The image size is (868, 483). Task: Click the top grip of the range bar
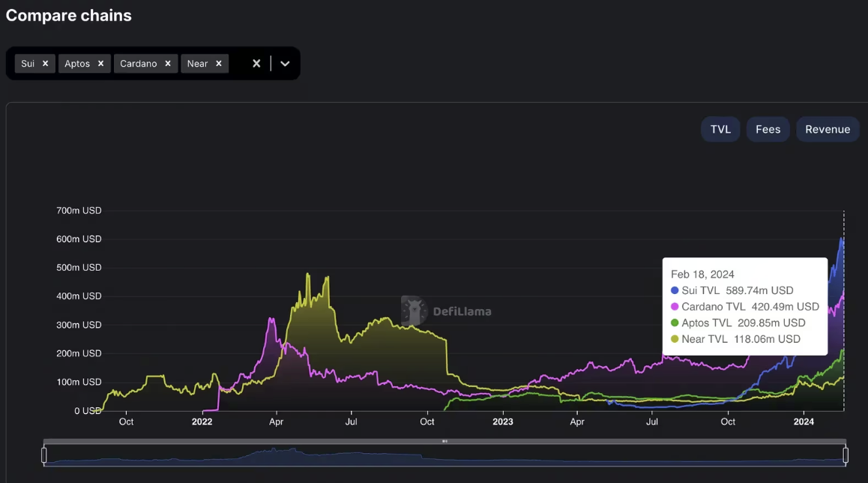444,441
